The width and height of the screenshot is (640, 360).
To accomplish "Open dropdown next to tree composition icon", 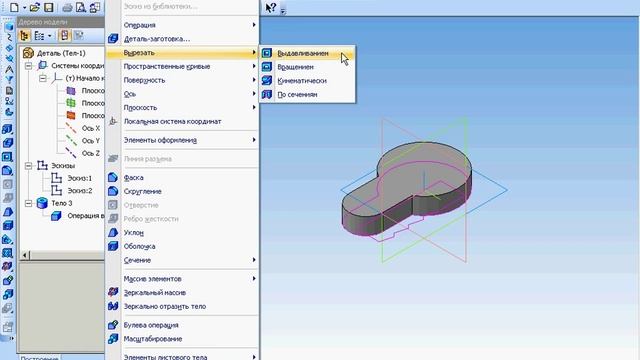I will click(x=50, y=36).
